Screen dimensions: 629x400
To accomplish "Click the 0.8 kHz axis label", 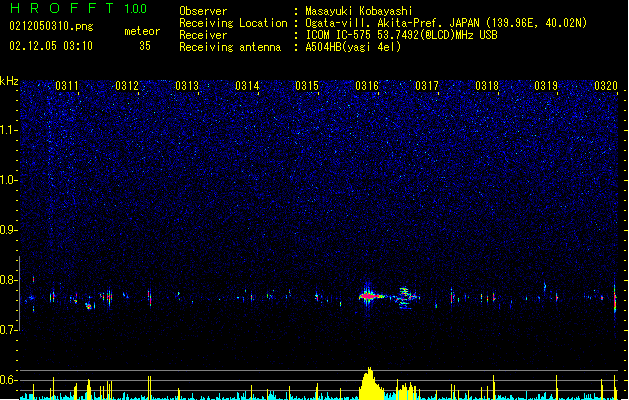I will [8, 280].
